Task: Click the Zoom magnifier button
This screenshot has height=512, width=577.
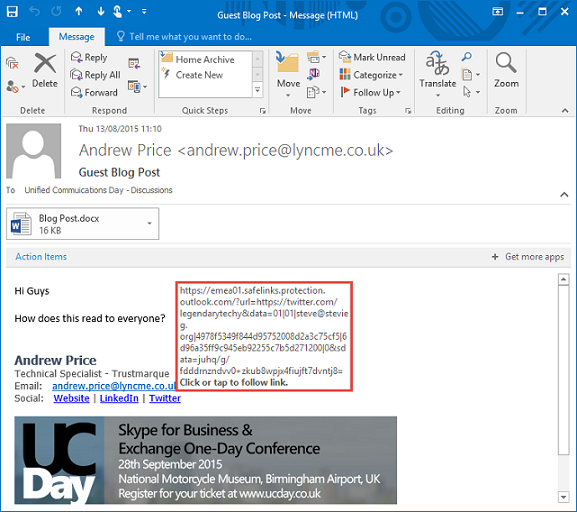Action: [x=506, y=70]
